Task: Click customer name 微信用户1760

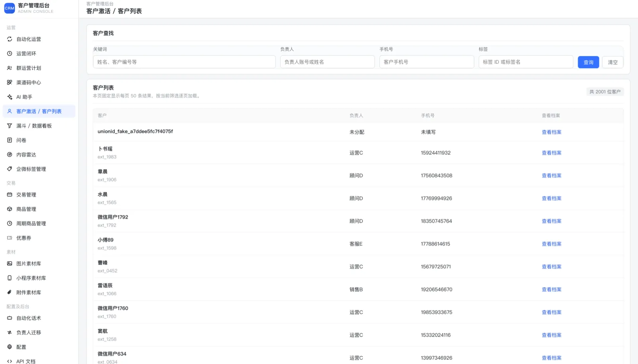Action: (x=113, y=308)
